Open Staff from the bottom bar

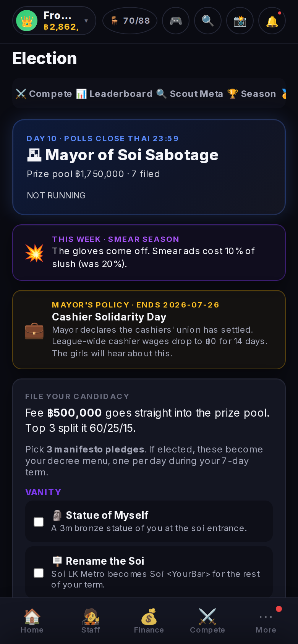click(x=91, y=621)
